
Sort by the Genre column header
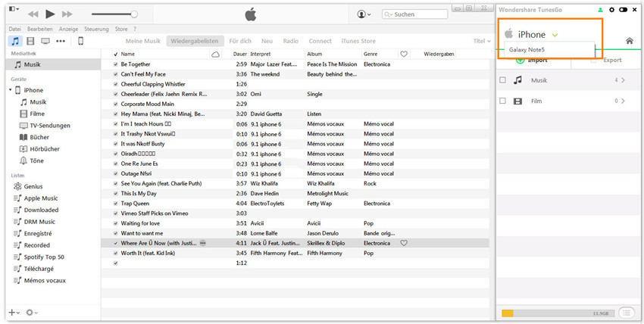coord(370,55)
